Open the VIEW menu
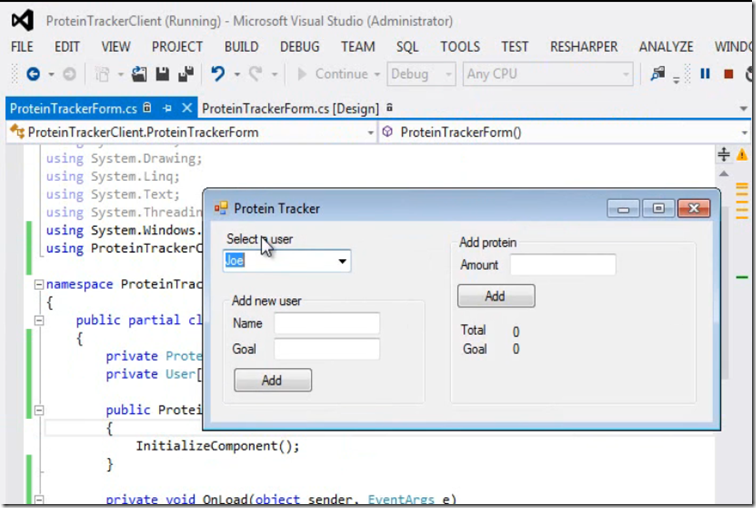 tap(116, 47)
